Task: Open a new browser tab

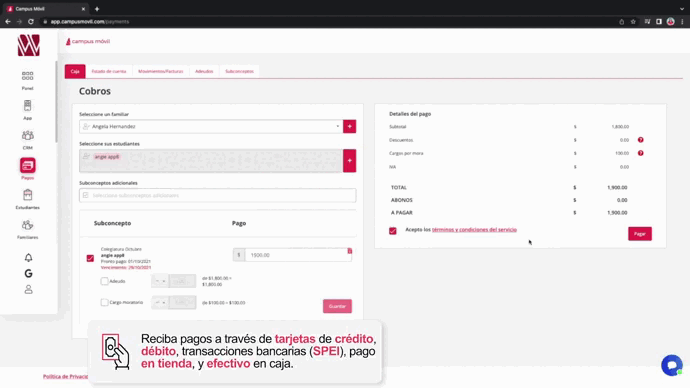Action: point(97,9)
